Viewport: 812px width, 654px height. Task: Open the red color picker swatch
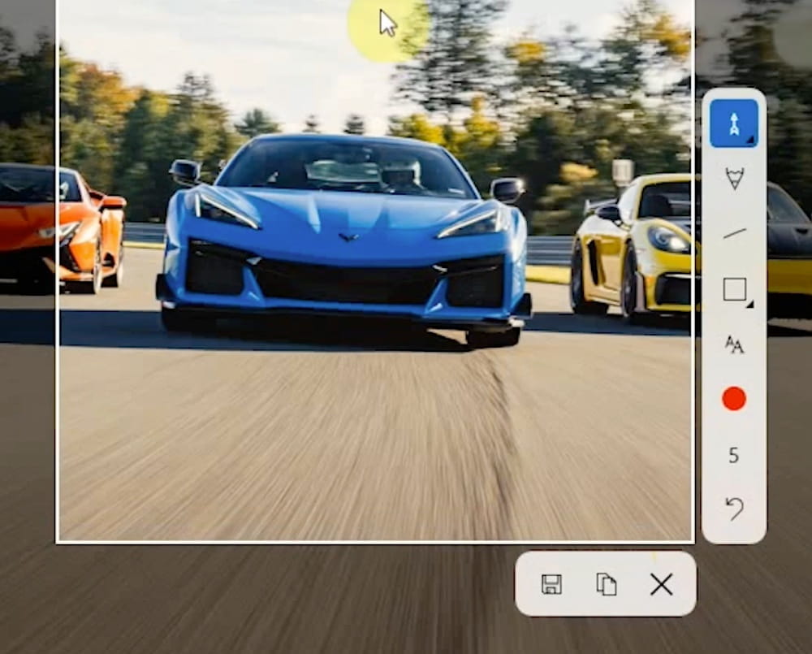click(734, 399)
